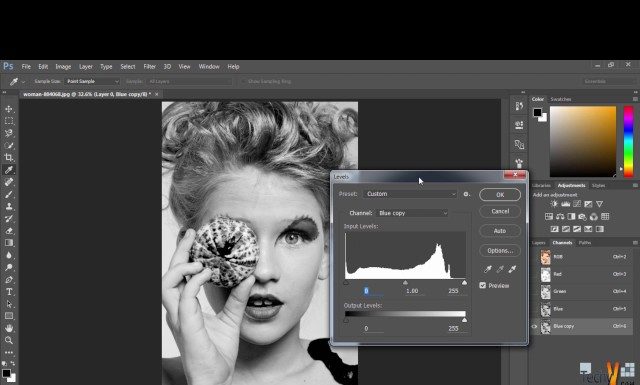Click OK in the Levels dialog
The height and width of the screenshot is (385, 640).
coord(500,195)
